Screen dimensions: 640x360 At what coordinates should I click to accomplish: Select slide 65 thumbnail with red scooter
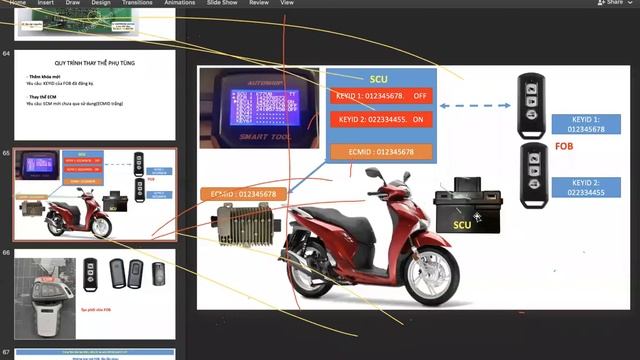(95, 194)
